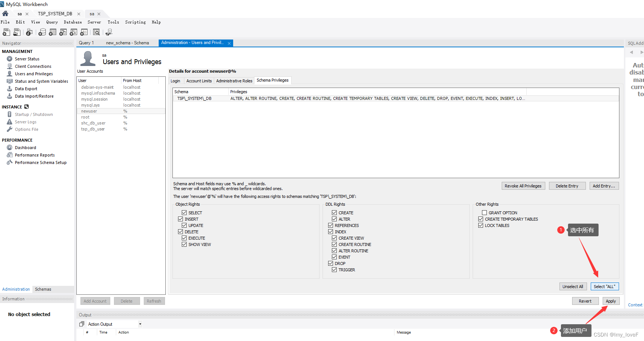Reconnect to DBMS using toolbar icon
This screenshot has height=341, width=644.
(x=109, y=32)
